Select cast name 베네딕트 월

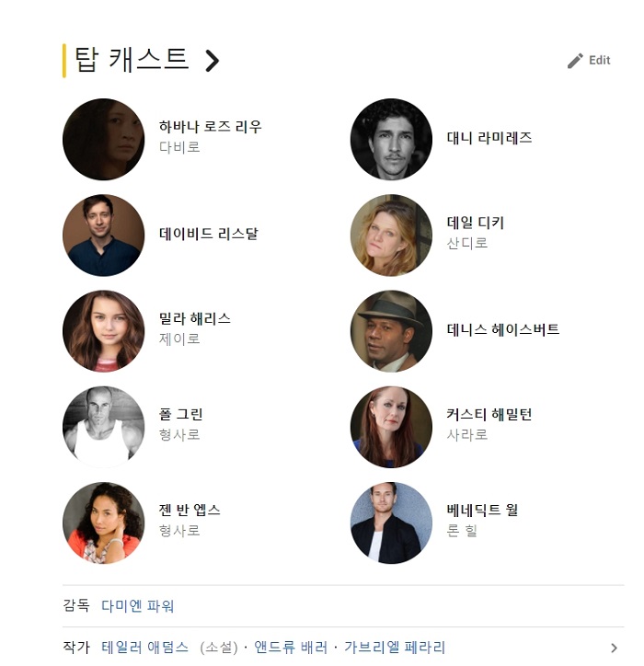pyautogui.click(x=482, y=510)
